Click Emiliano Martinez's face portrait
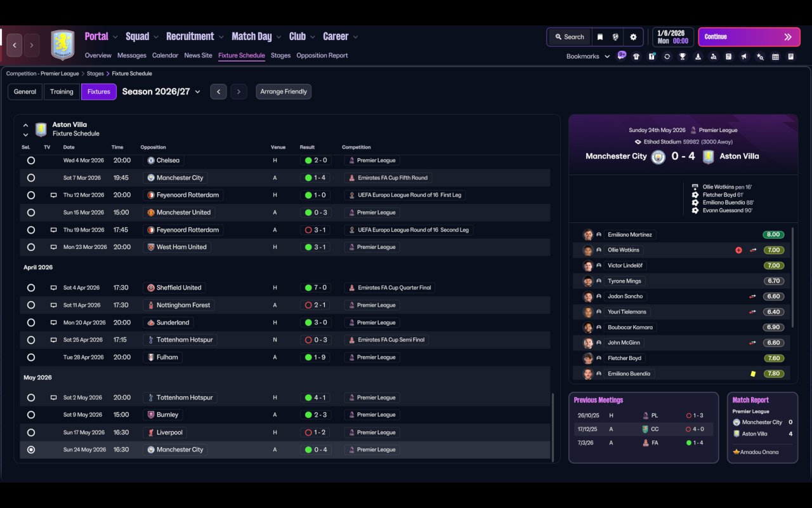The image size is (812, 508). point(588,235)
